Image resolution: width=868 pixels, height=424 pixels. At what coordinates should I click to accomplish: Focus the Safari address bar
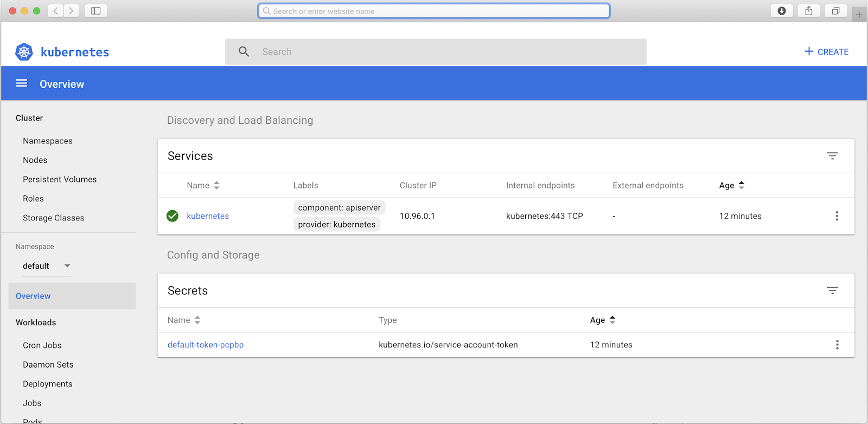click(434, 11)
